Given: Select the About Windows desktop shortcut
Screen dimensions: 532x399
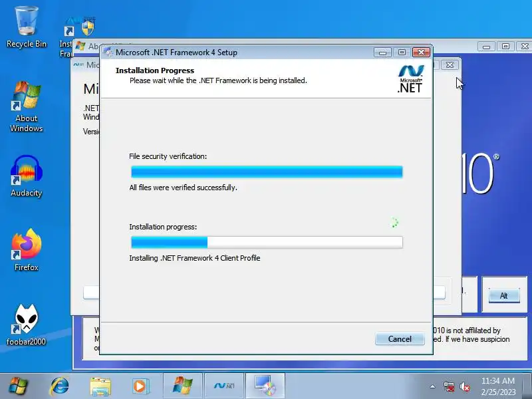Looking at the screenshot, I should (27, 107).
